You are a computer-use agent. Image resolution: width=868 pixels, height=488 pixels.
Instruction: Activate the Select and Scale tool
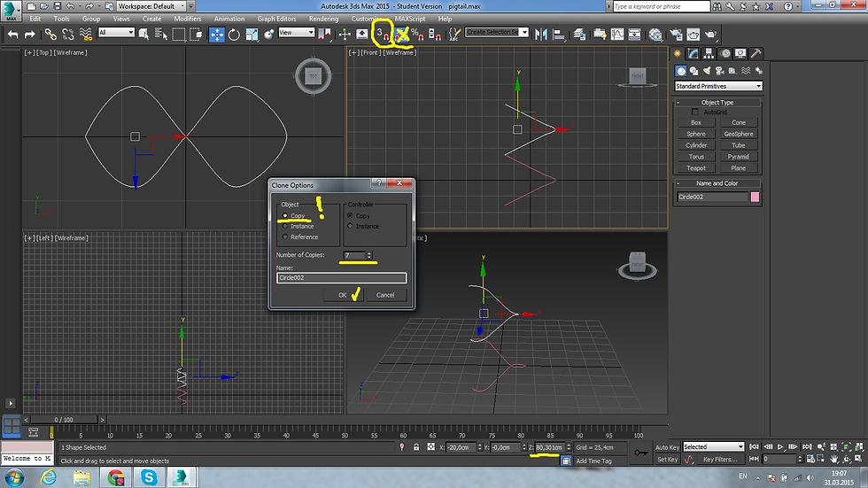[x=252, y=35]
